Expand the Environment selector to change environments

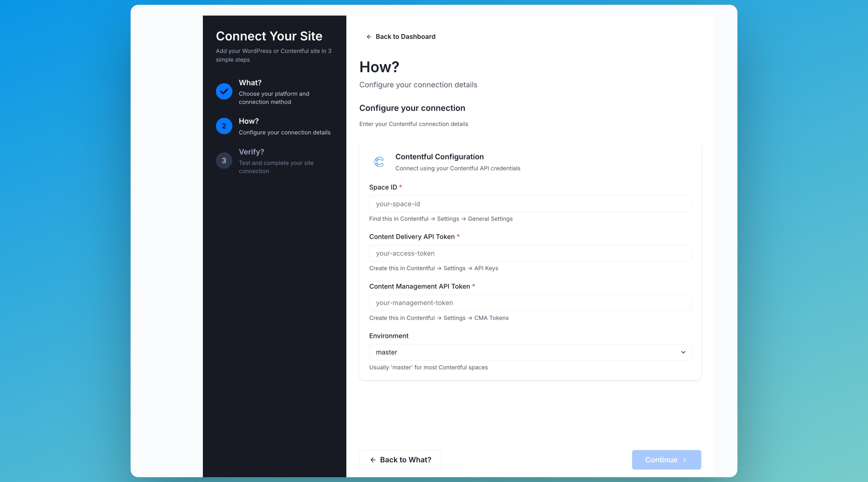point(530,352)
